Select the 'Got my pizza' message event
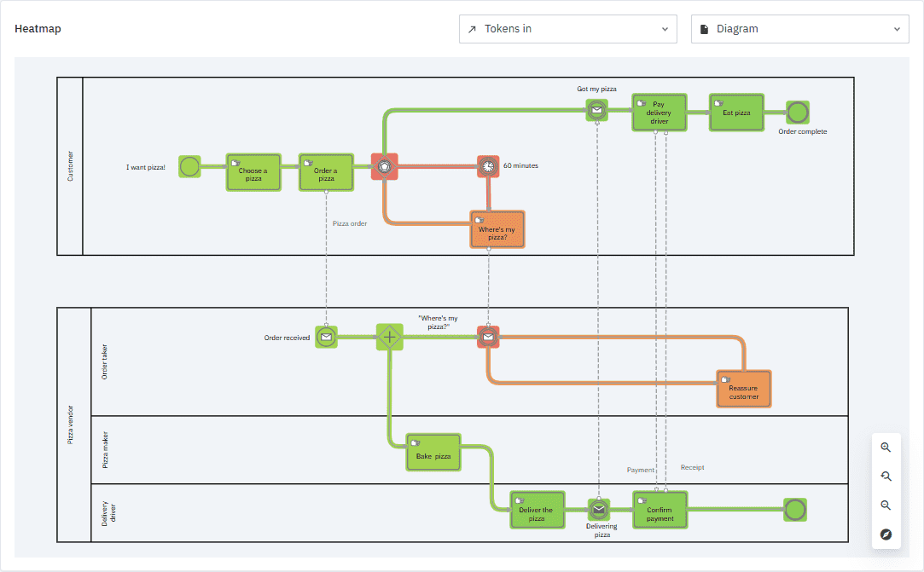Screen dimensions: 924x572 tap(597, 110)
